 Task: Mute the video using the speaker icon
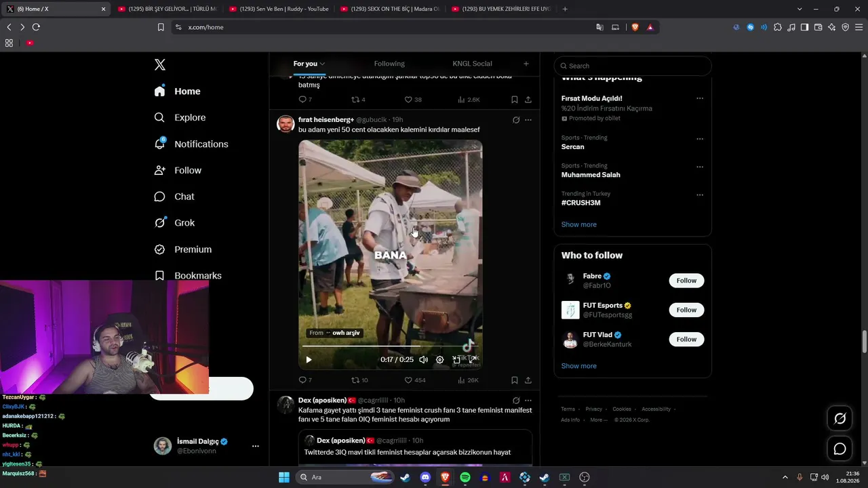(x=424, y=360)
